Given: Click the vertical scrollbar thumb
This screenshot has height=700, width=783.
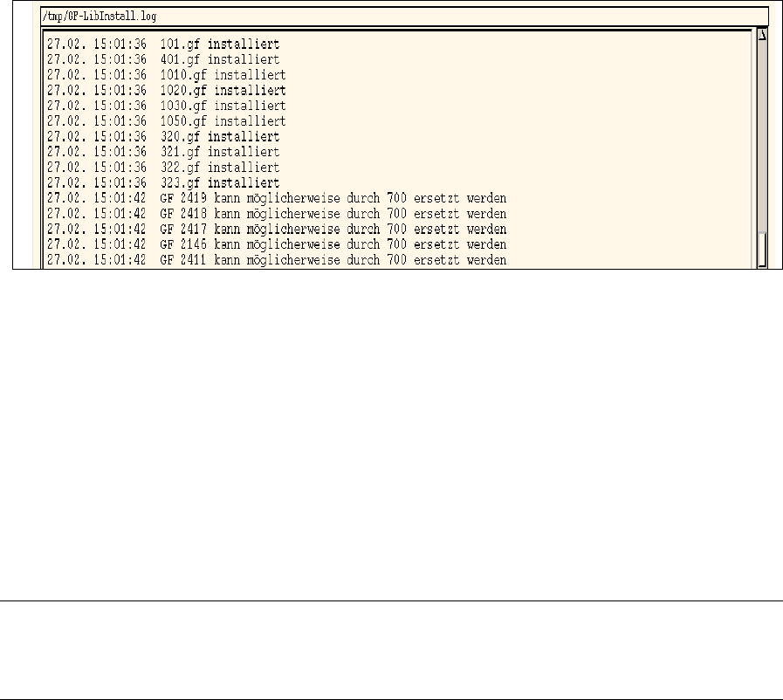Looking at the screenshot, I should 762,249.
